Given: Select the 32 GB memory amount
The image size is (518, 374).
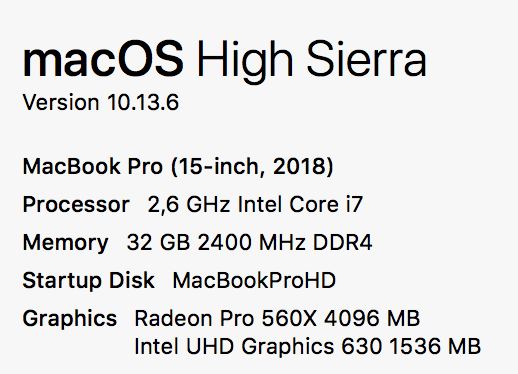Looking at the screenshot, I should tap(158, 242).
